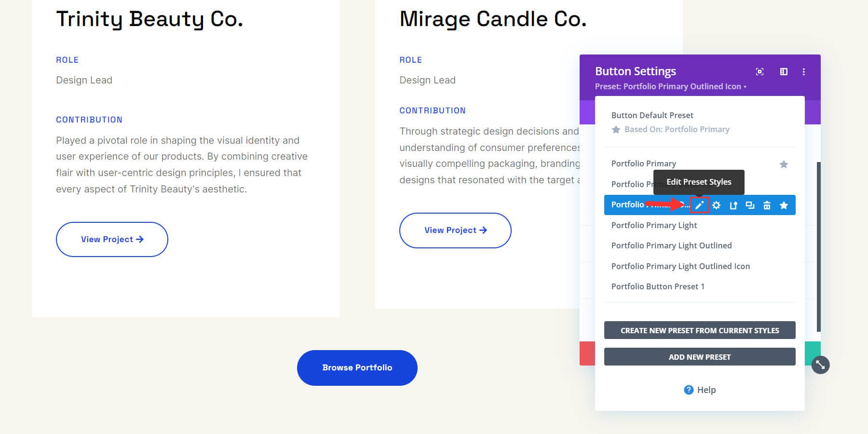
Task: Snap the settings modal to sidebar
Action: (784, 72)
